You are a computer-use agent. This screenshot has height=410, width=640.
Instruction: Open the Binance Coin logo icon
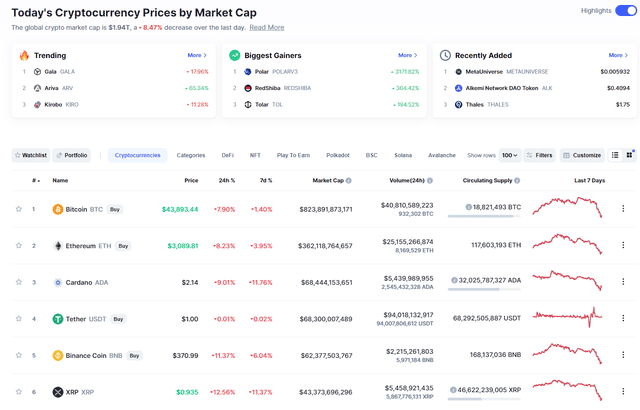pos(58,355)
